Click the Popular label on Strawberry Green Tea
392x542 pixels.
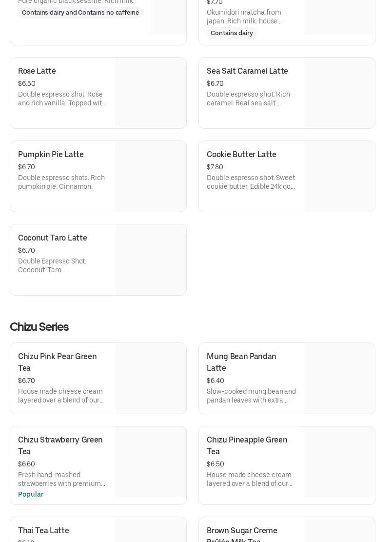(x=31, y=494)
